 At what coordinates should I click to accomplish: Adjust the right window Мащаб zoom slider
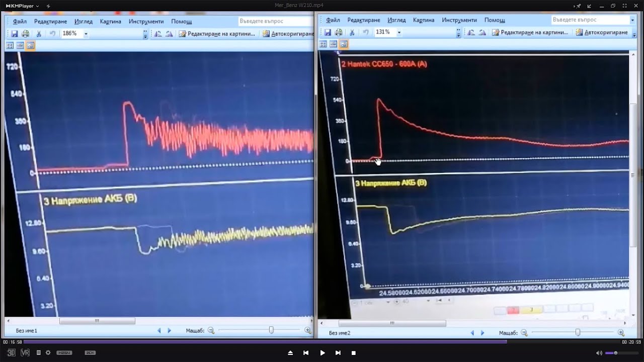point(578,332)
